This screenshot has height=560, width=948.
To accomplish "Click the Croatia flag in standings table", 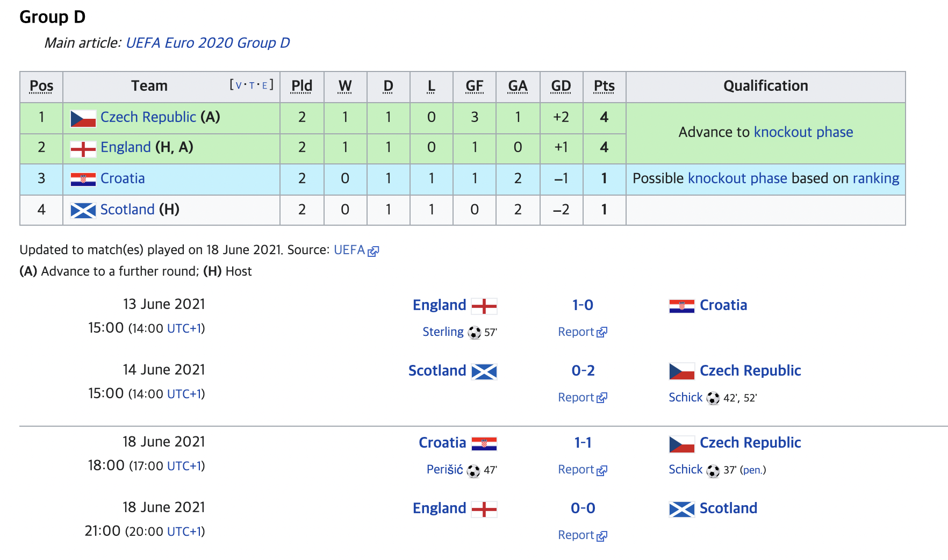I will tap(83, 179).
